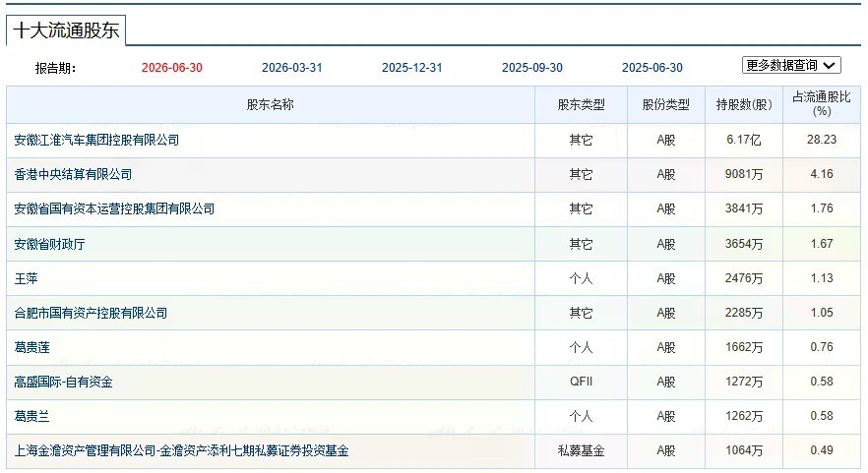
Task: Switch to report period 2025-12-31
Action: pos(411,68)
